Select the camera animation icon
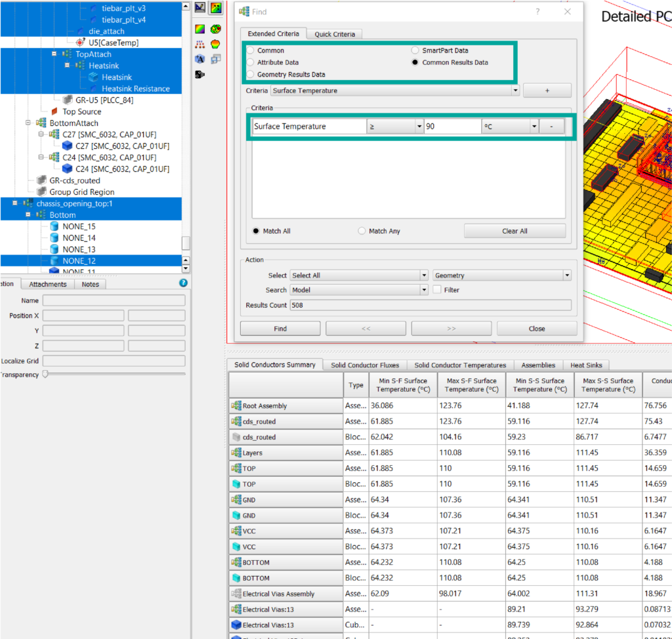Screen dimensions: 672x639 tap(199, 74)
